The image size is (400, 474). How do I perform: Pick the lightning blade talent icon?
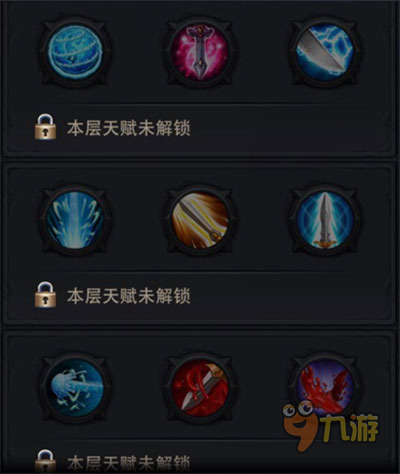(x=324, y=52)
